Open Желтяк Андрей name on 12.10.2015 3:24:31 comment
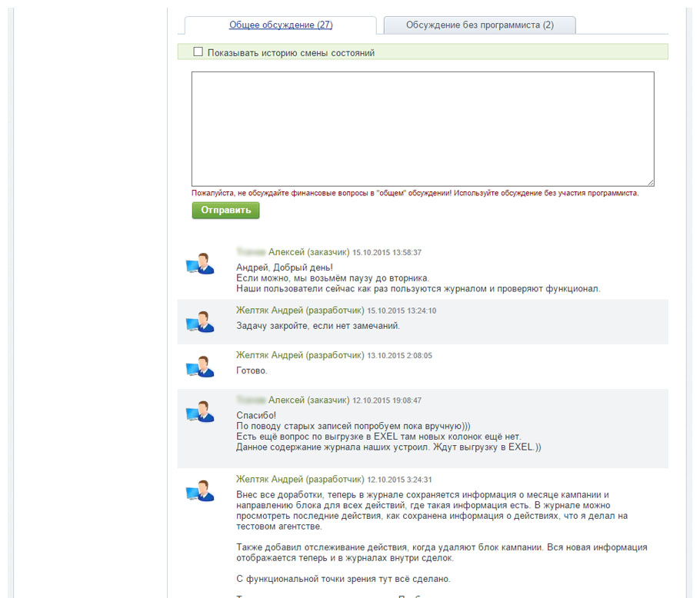Image resolution: width=700 pixels, height=598 pixels. point(300,479)
